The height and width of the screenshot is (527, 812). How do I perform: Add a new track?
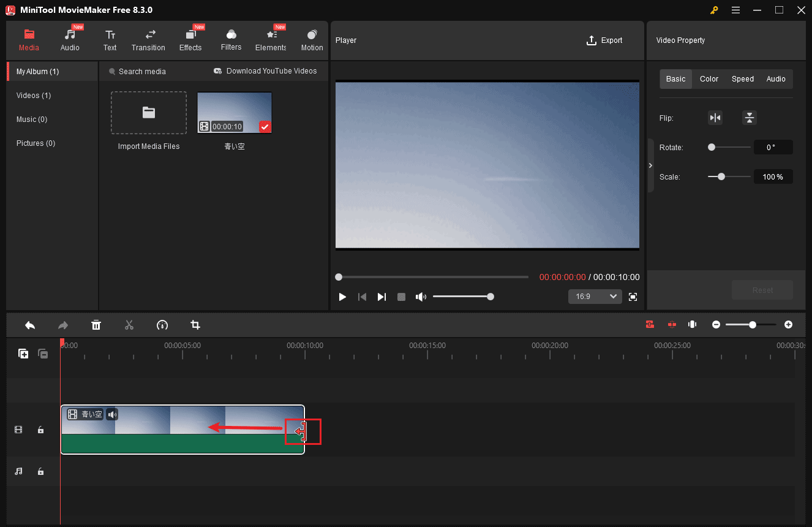pos(23,354)
